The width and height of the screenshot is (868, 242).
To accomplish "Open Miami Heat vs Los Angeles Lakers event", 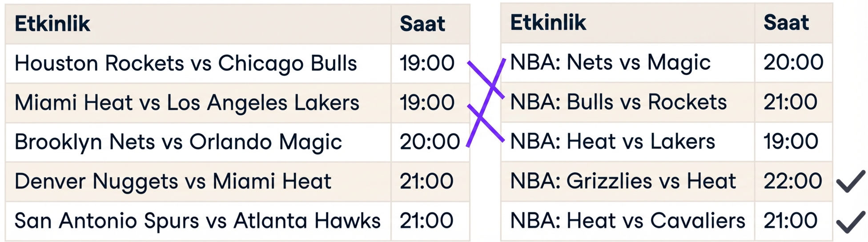I will click(187, 103).
